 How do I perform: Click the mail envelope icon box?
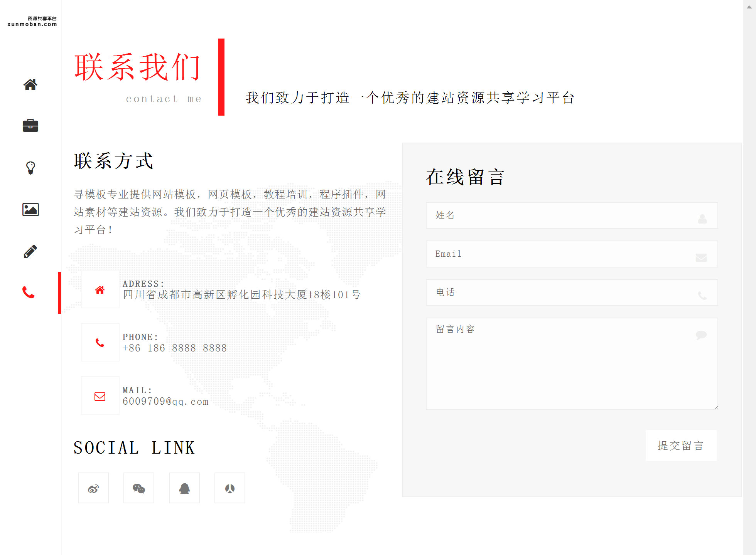point(100,396)
